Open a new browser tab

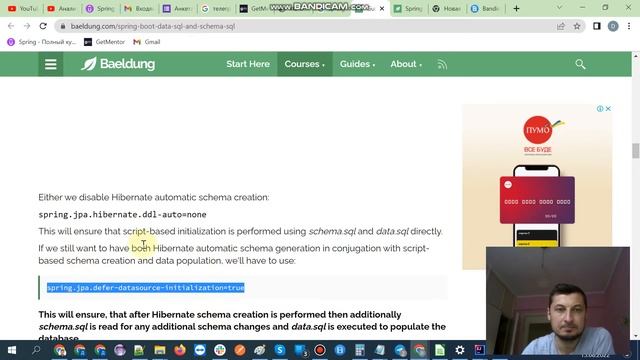pyautogui.click(x=516, y=9)
